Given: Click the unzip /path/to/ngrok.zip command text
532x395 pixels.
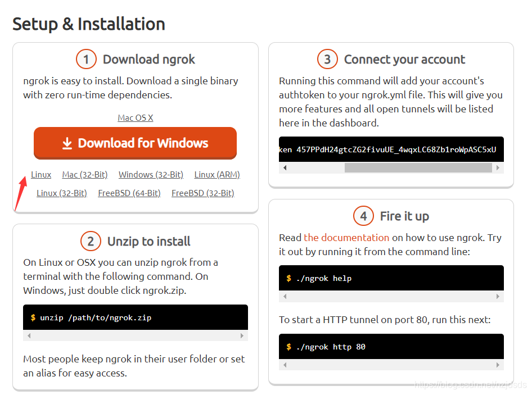Looking at the screenshot, I should coord(96,317).
